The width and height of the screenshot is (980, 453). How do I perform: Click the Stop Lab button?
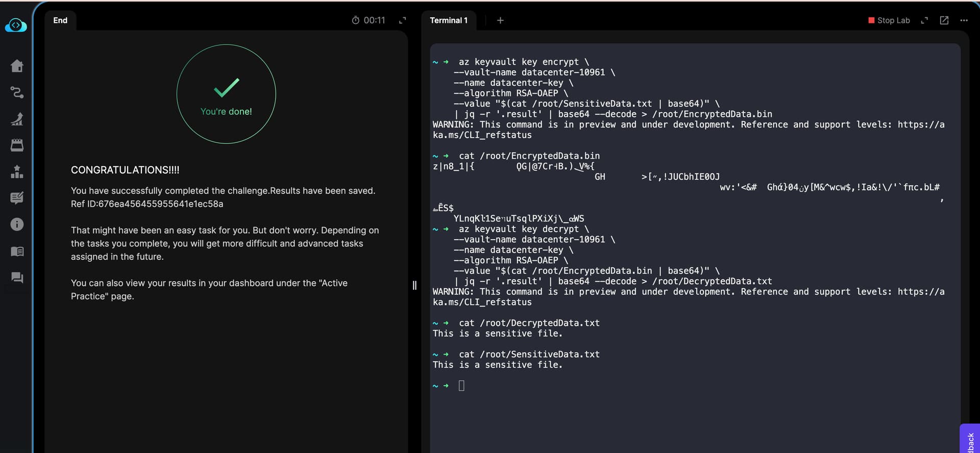889,20
